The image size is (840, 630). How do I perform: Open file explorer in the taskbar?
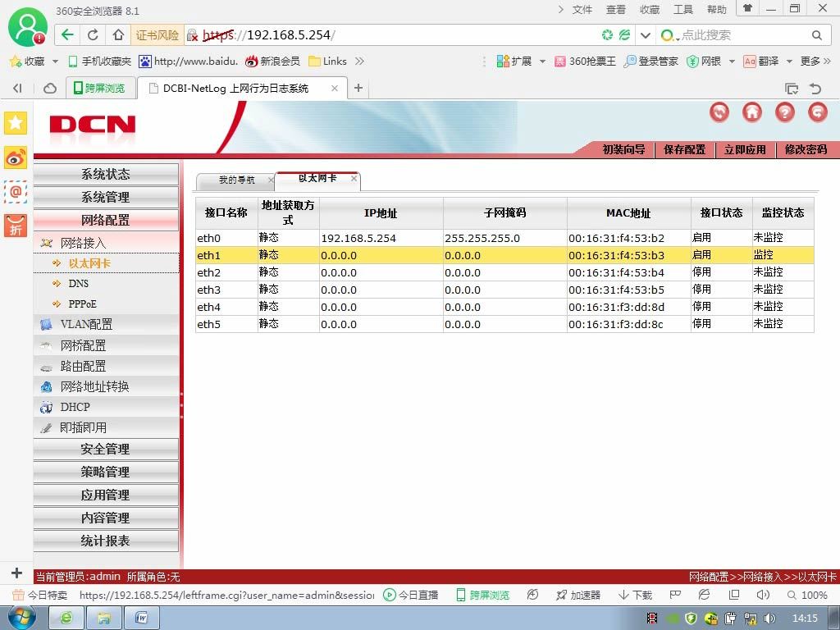[x=104, y=619]
